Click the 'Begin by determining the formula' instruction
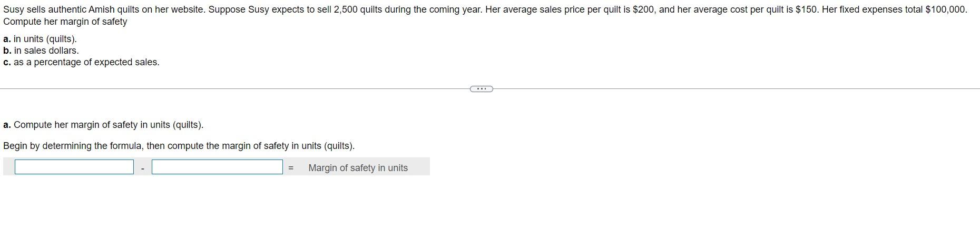The height and width of the screenshot is (249, 980). click(179, 146)
